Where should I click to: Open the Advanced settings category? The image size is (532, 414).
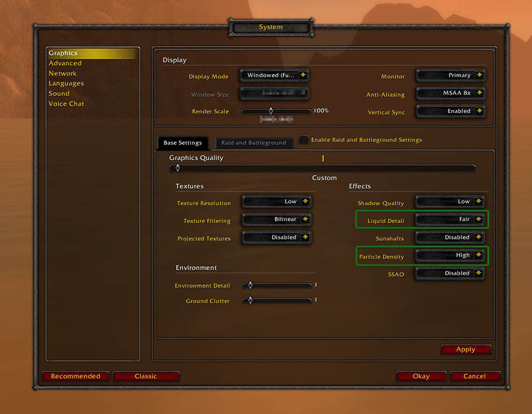point(65,63)
